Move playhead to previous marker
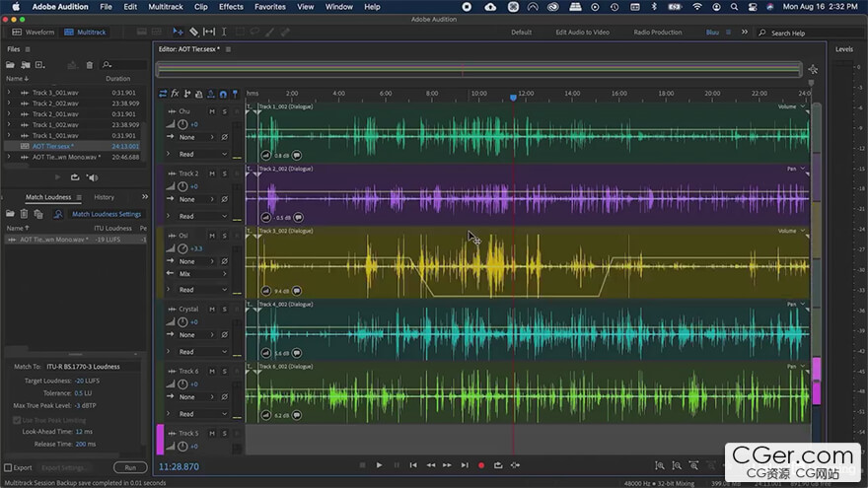The height and width of the screenshot is (488, 868). (x=413, y=465)
